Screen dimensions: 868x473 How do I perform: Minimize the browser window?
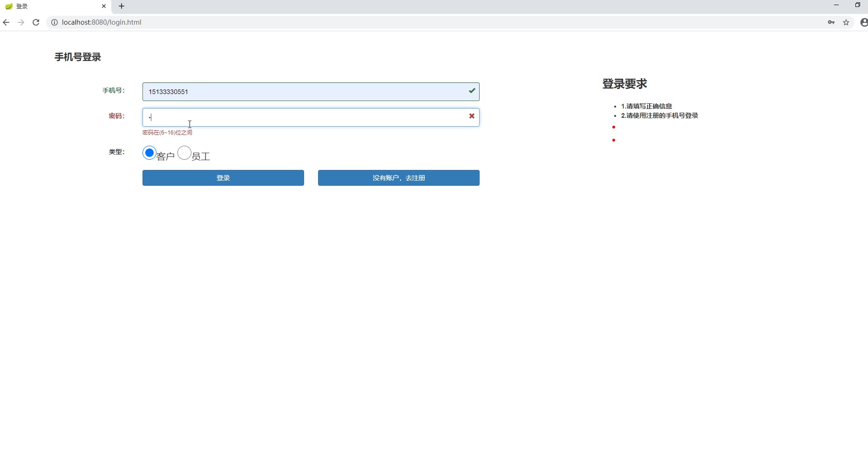click(836, 5)
